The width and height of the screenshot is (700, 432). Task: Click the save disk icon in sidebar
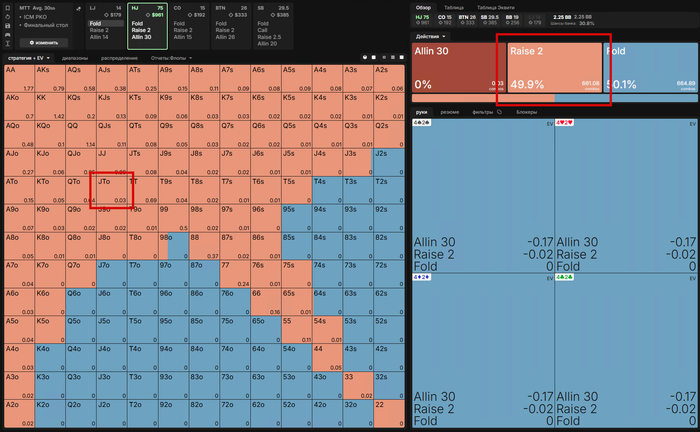tap(8, 26)
